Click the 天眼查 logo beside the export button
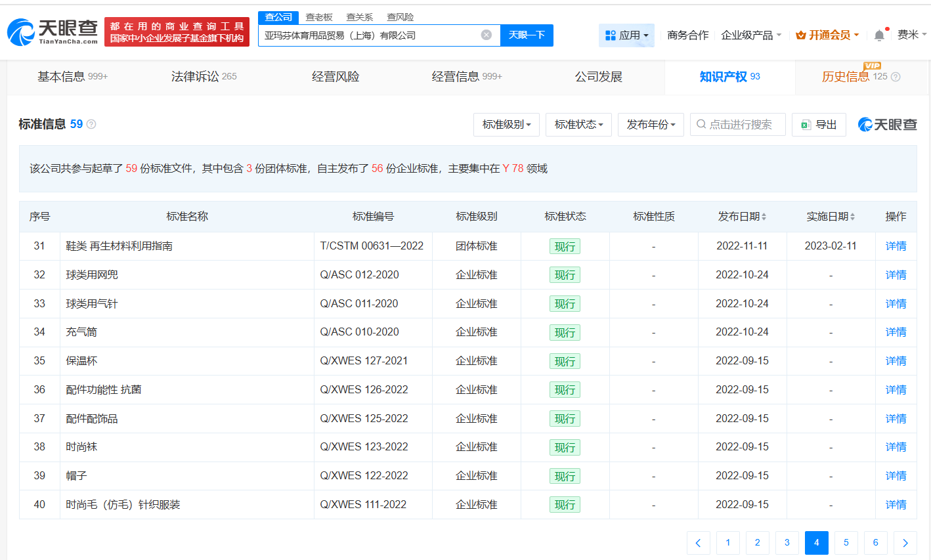Screen dimensions: 931x560 pyautogui.click(x=886, y=124)
